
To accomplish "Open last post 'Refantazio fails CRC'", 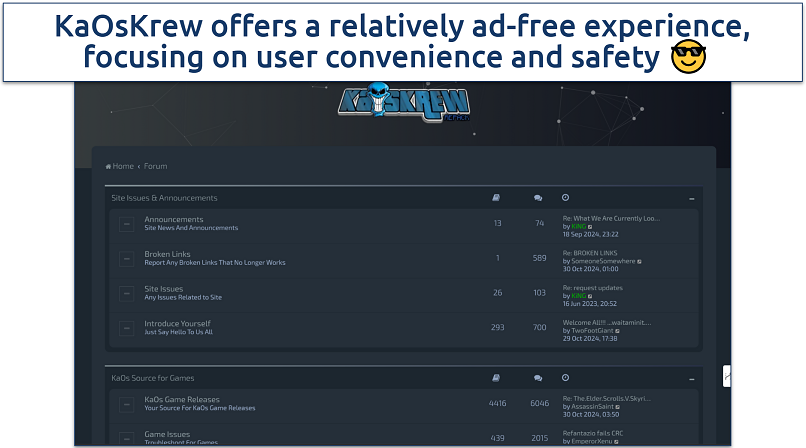I will 593,433.
